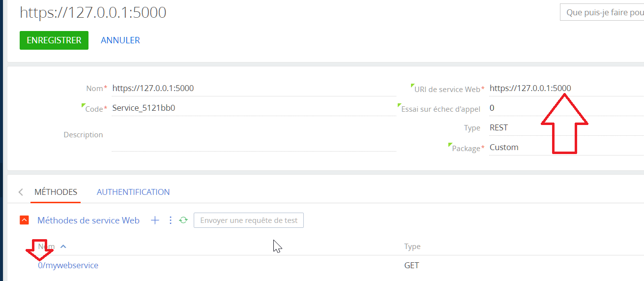Focus the Que puis-je faire search box
Viewport: 644px width, 281px height.
[x=602, y=12]
